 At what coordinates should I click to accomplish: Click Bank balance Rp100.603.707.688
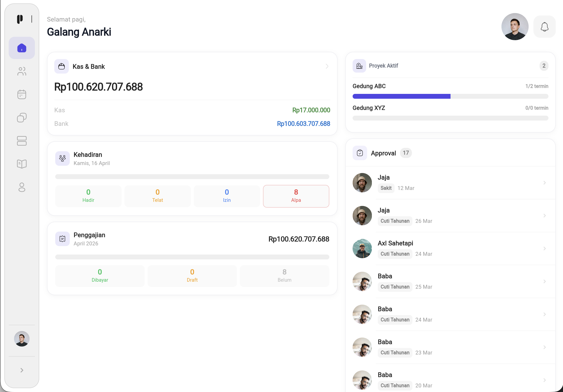point(303,123)
